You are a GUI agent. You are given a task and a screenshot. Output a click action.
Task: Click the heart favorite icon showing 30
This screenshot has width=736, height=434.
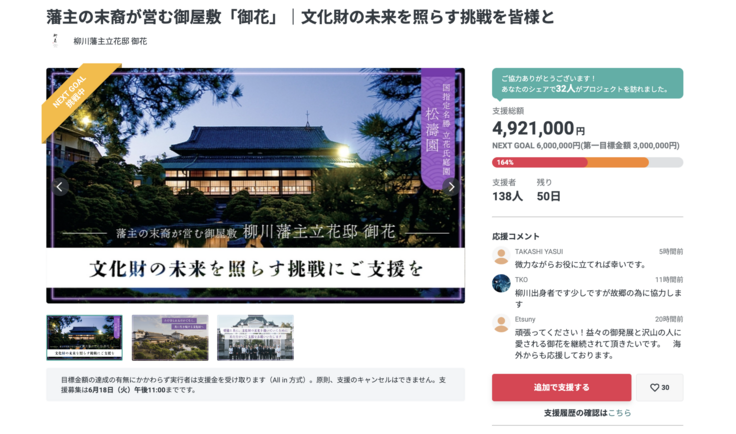pos(659,388)
